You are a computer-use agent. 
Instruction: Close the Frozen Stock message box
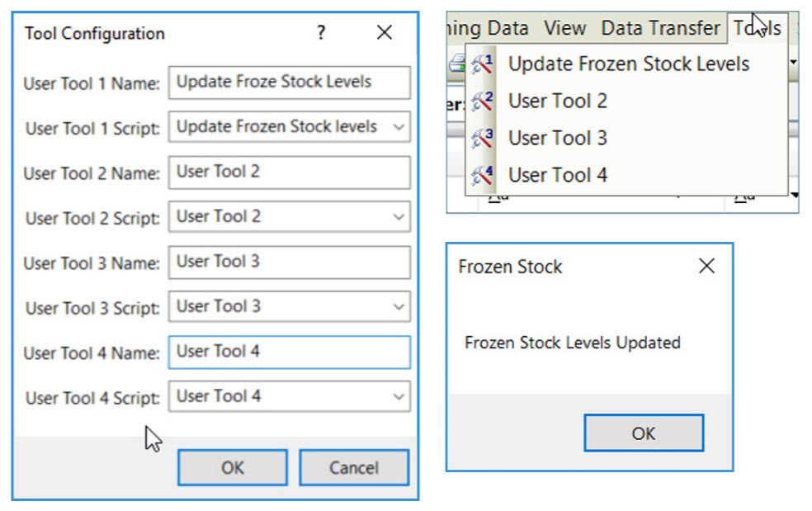[706, 267]
